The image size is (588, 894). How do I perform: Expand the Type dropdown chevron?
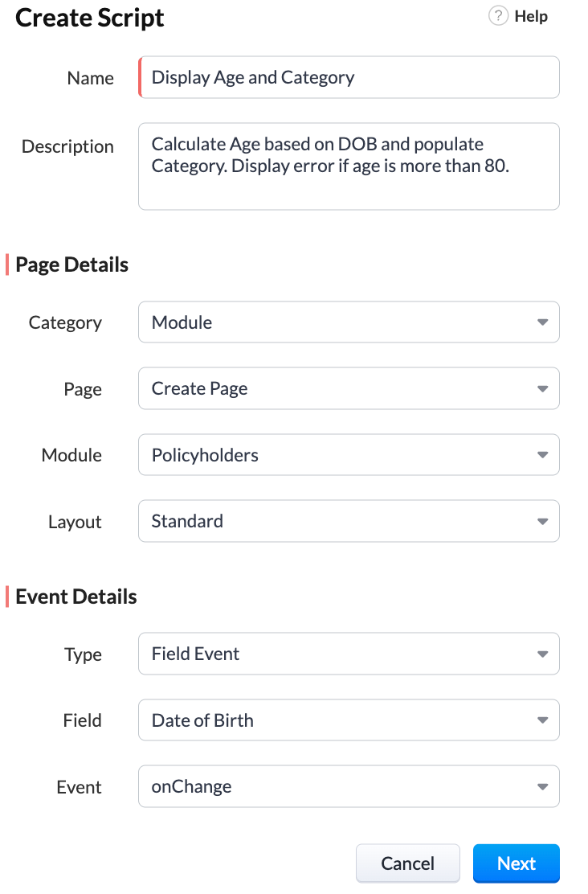pos(541,654)
